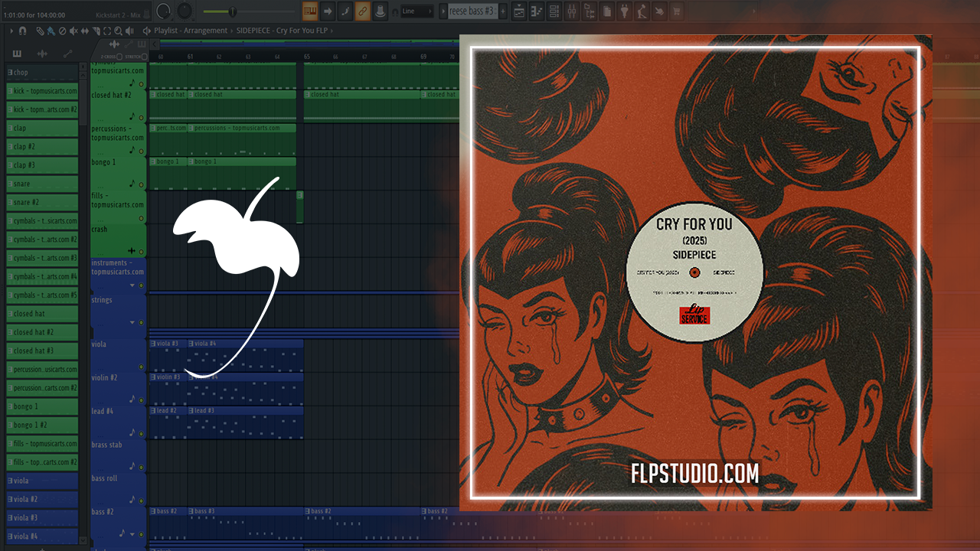Open the Line snap mode dropdown
This screenshot has height=551, width=980.
click(x=417, y=11)
